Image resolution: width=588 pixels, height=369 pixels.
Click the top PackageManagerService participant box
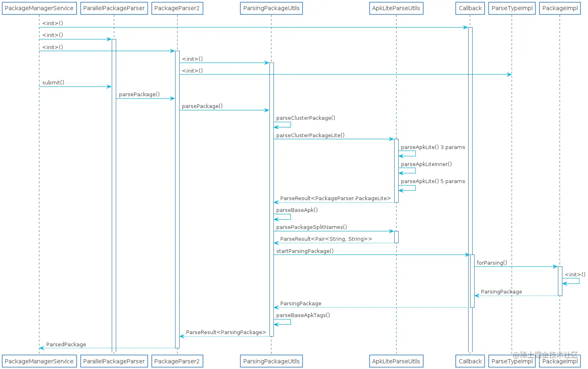click(39, 8)
